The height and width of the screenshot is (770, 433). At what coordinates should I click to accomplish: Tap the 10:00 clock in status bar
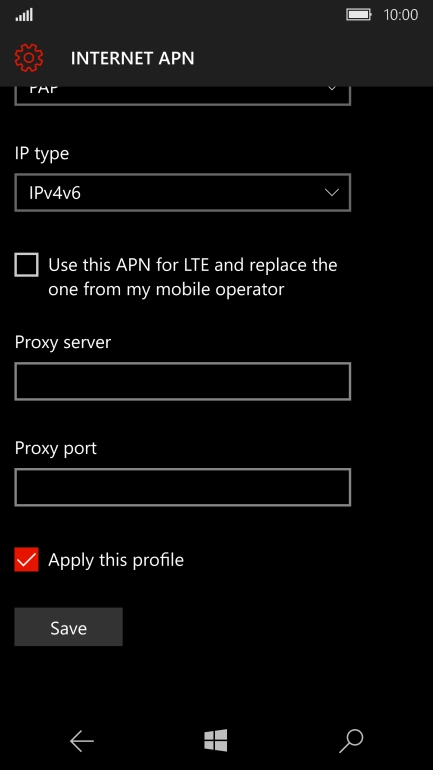pos(401,15)
